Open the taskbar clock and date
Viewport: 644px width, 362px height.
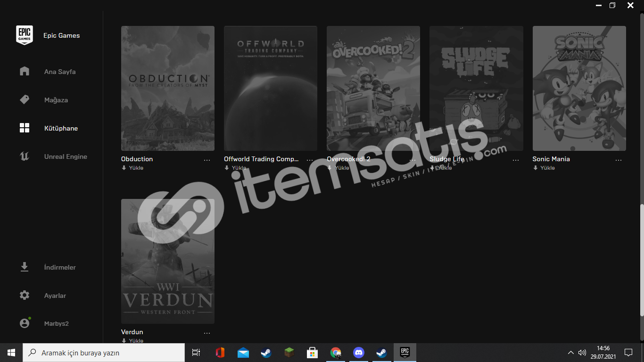(603, 353)
